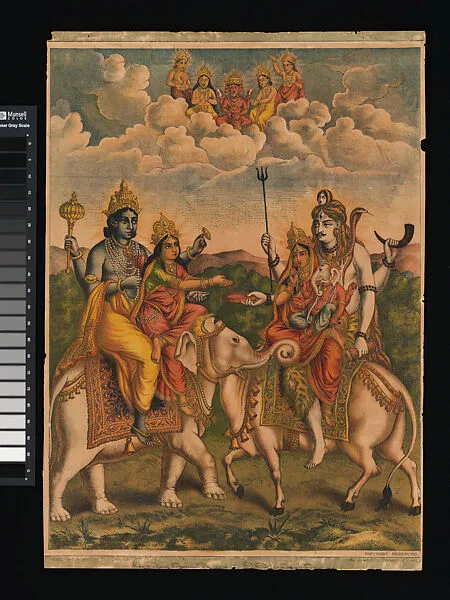450x600 pixels.
Task: Click the red-robed central figure in the clouds
Action: click(234, 100)
